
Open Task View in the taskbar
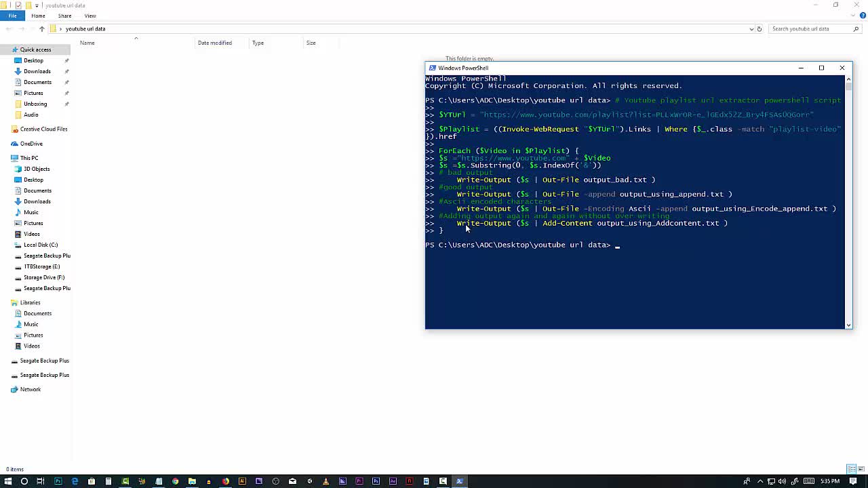coord(41,481)
